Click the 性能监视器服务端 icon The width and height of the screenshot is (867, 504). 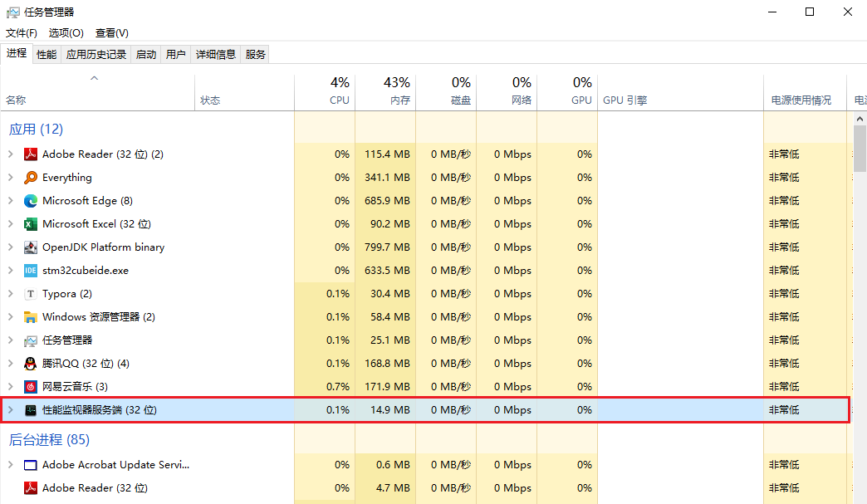coord(31,410)
